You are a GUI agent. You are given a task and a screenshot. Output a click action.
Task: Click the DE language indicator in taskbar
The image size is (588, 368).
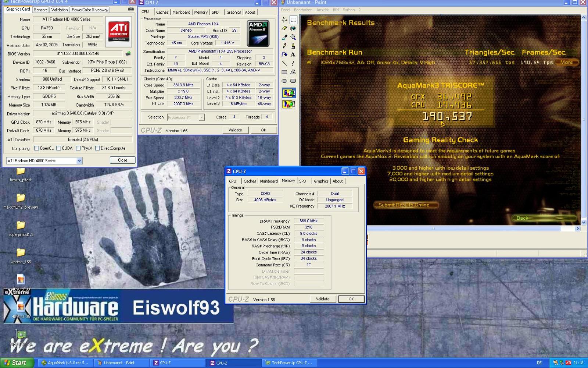click(539, 363)
